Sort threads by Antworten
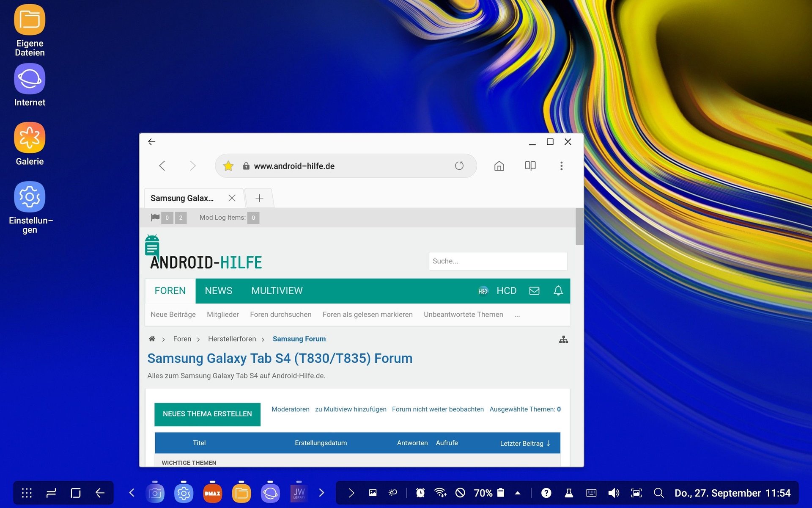Viewport: 812px width, 508px height. pyautogui.click(x=412, y=443)
